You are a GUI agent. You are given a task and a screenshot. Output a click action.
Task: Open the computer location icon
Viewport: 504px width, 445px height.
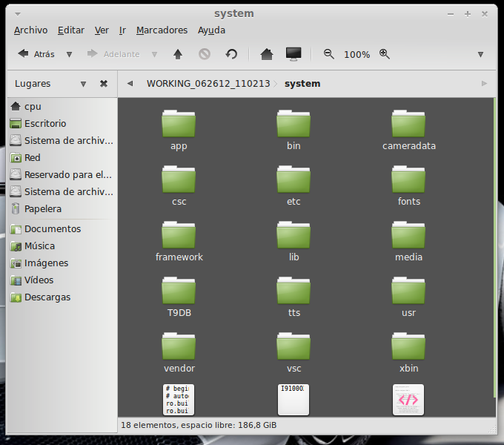294,54
